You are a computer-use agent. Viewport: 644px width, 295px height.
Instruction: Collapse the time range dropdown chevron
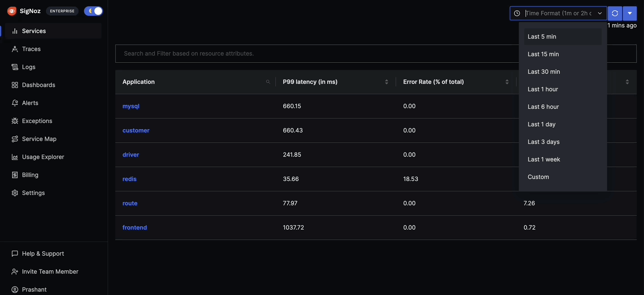click(600, 13)
